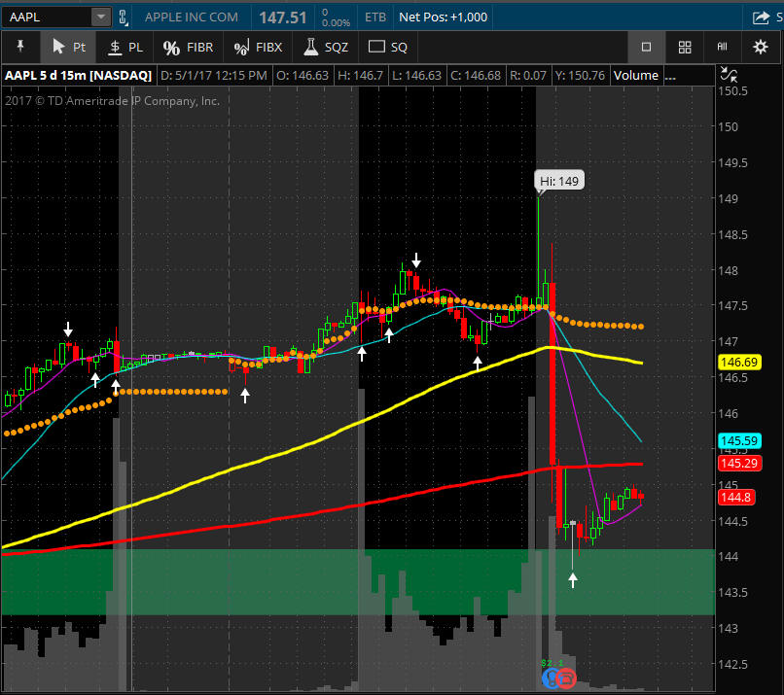Click the 150 price axis label
Screen dimensions: 784x695
pos(728,127)
